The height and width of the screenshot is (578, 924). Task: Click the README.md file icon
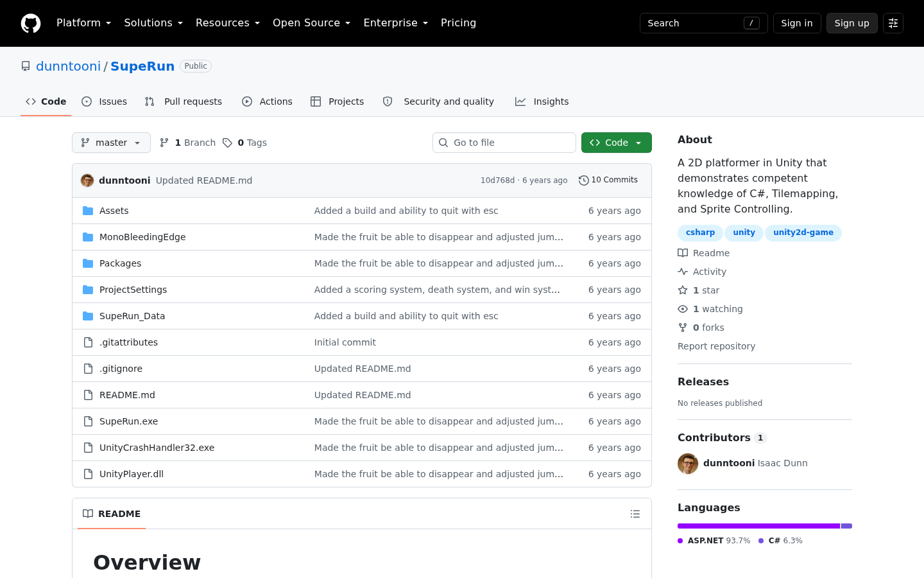[88, 395]
